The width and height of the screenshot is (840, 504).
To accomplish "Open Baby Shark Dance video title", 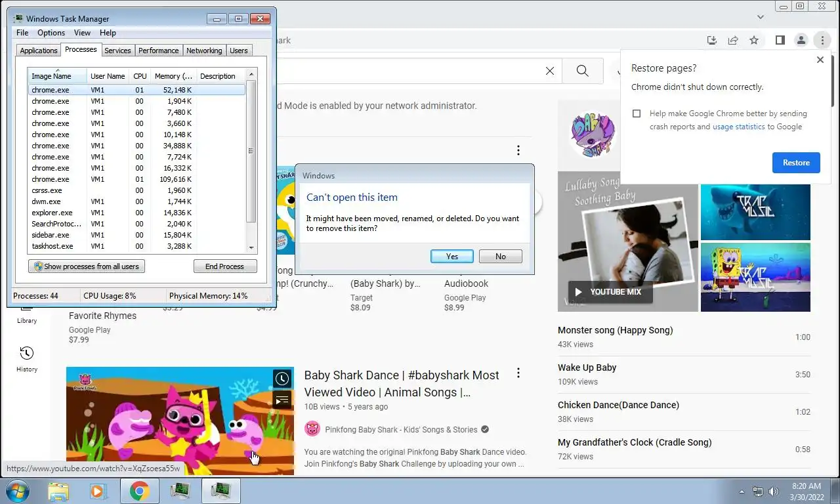I will point(402,384).
